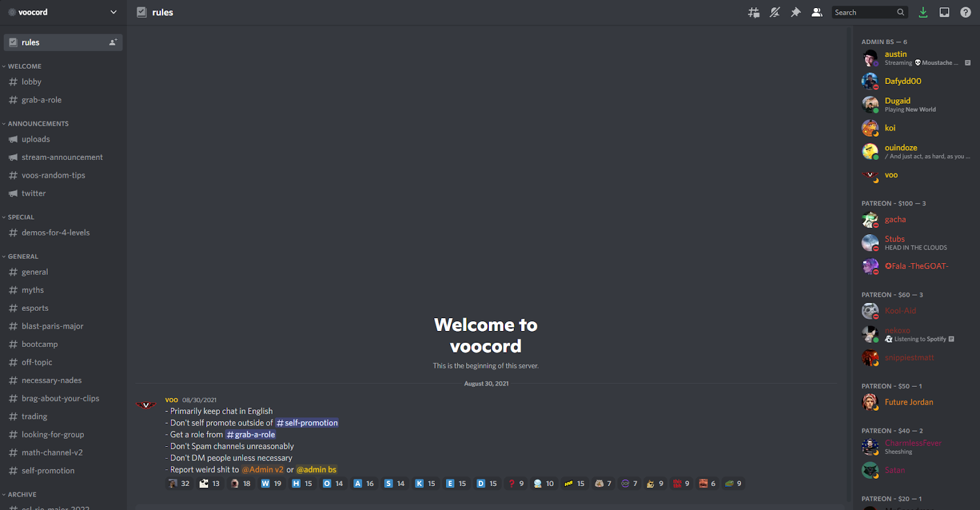Viewport: 980px width, 510px height.
Task: Click the green download apps icon
Action: (x=923, y=12)
